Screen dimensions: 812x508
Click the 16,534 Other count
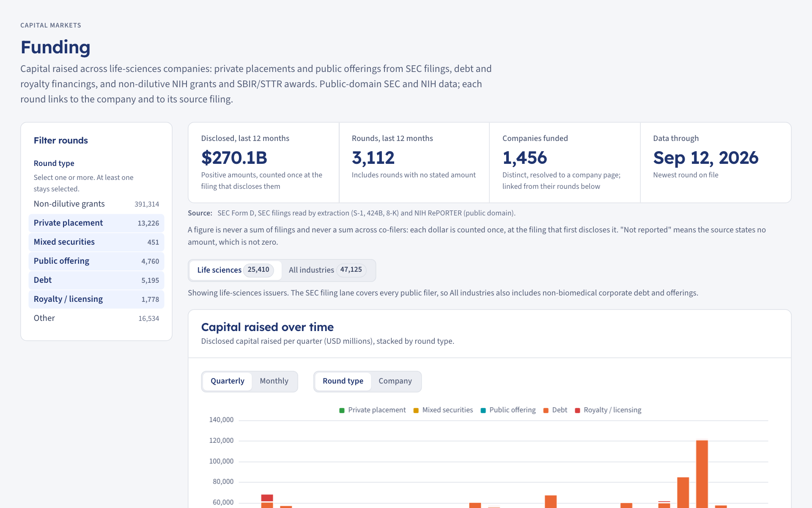pyautogui.click(x=149, y=319)
